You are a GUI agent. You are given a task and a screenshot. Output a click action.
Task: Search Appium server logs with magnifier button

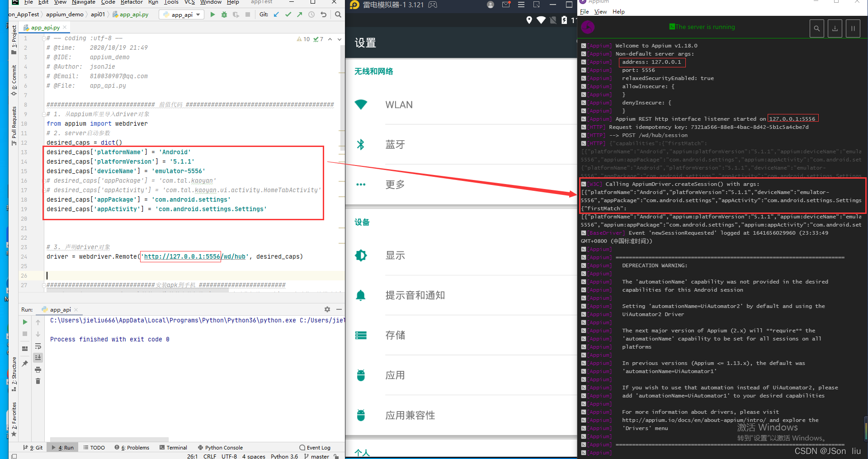click(816, 28)
